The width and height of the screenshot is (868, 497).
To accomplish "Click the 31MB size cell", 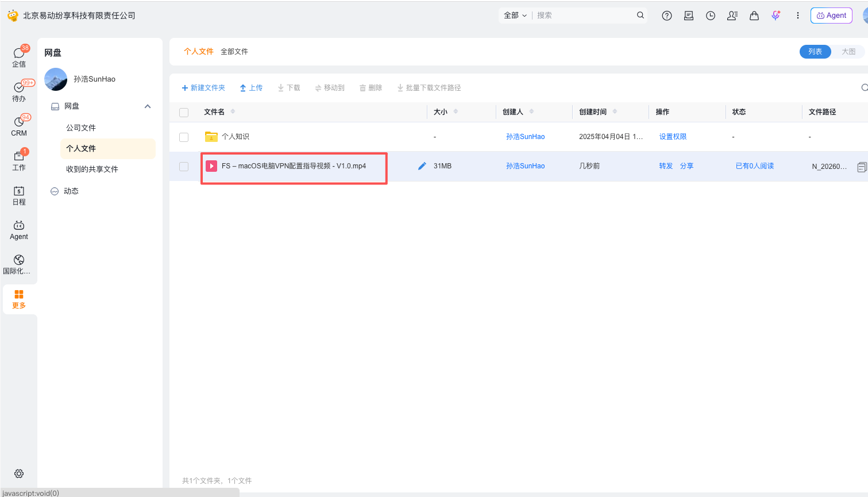I will (x=442, y=166).
